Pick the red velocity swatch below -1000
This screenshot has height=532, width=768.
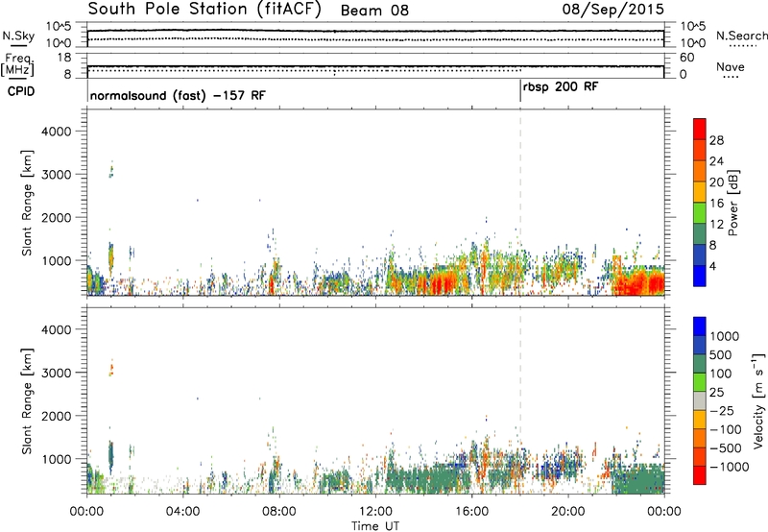coord(700,475)
